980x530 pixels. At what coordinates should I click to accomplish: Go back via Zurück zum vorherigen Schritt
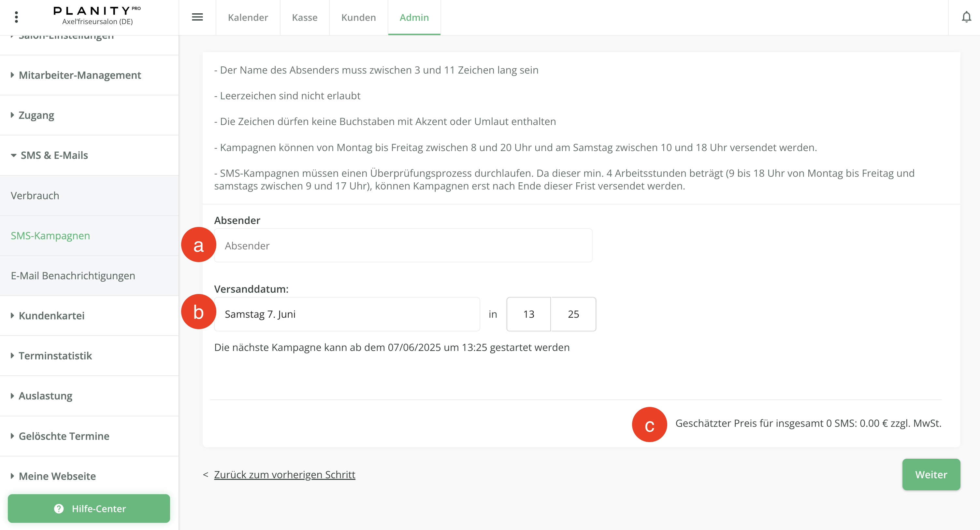click(x=284, y=474)
